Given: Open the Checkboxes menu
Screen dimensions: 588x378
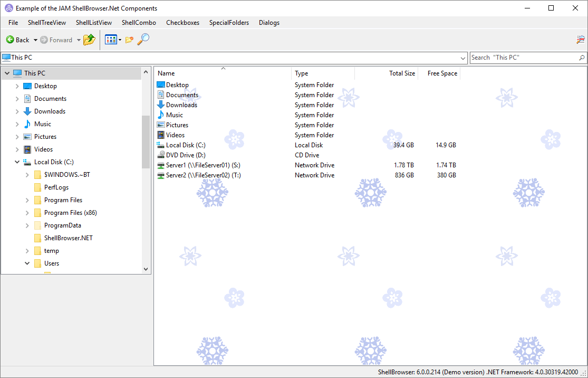Looking at the screenshot, I should (184, 23).
